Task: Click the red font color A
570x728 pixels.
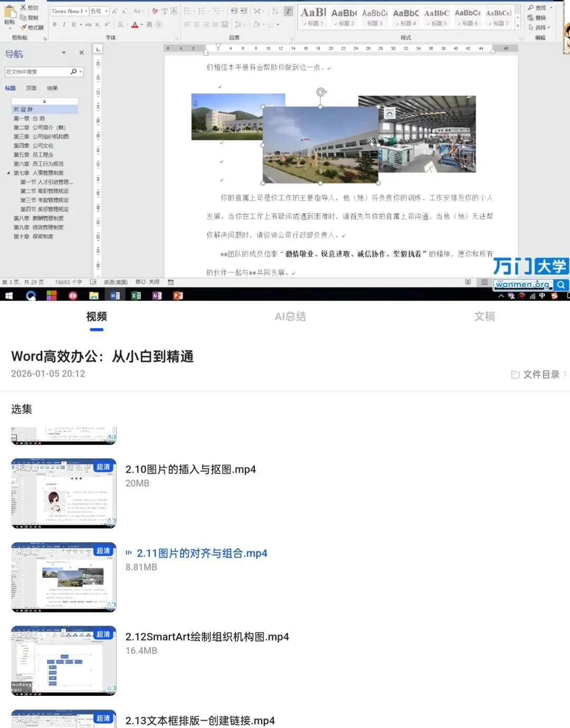Action: click(x=135, y=24)
